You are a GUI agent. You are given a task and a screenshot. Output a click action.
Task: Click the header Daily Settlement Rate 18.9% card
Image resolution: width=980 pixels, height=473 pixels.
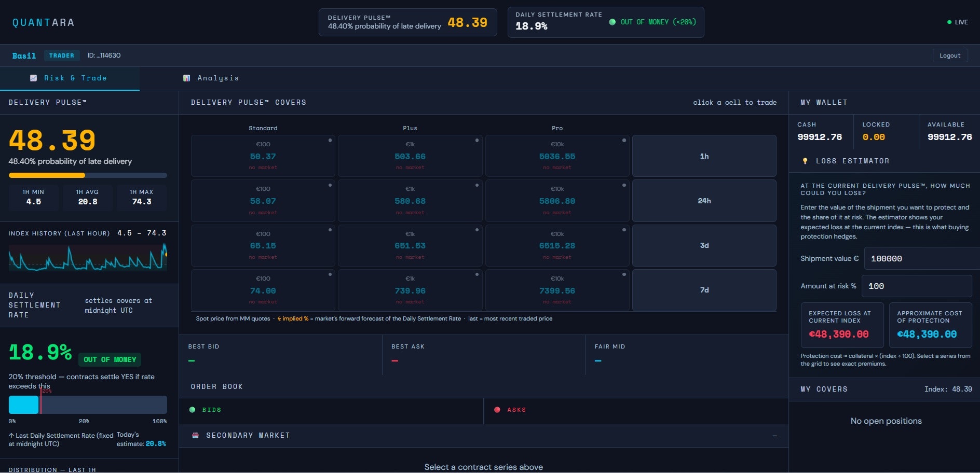click(x=606, y=22)
